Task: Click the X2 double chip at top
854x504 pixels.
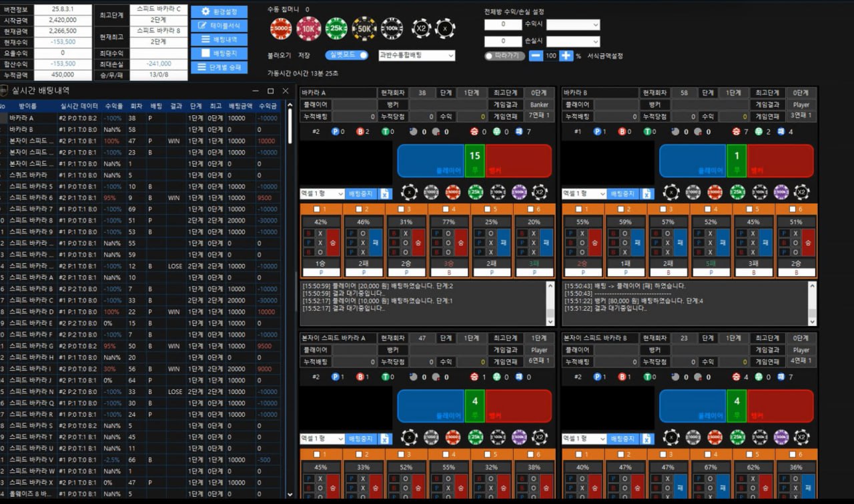Action: [x=422, y=29]
